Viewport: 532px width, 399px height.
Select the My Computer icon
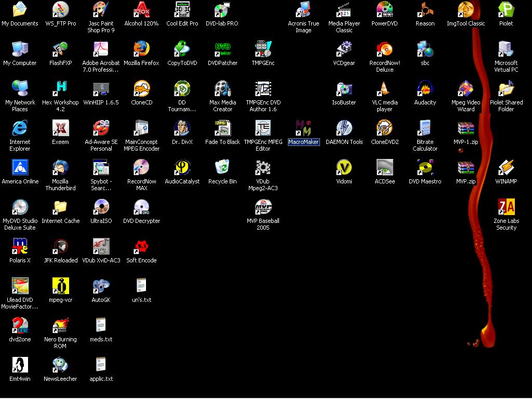tap(20, 49)
